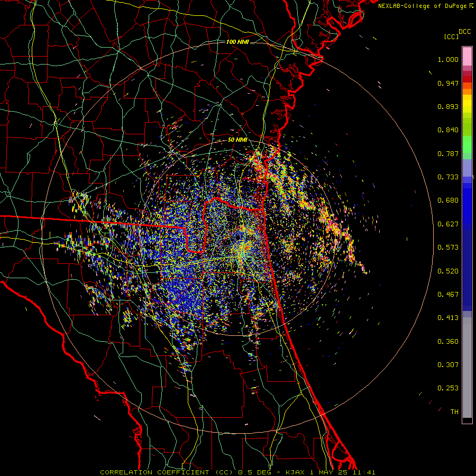Click the 0.893 scale value
This screenshot has height=476, width=476.
pyautogui.click(x=448, y=106)
